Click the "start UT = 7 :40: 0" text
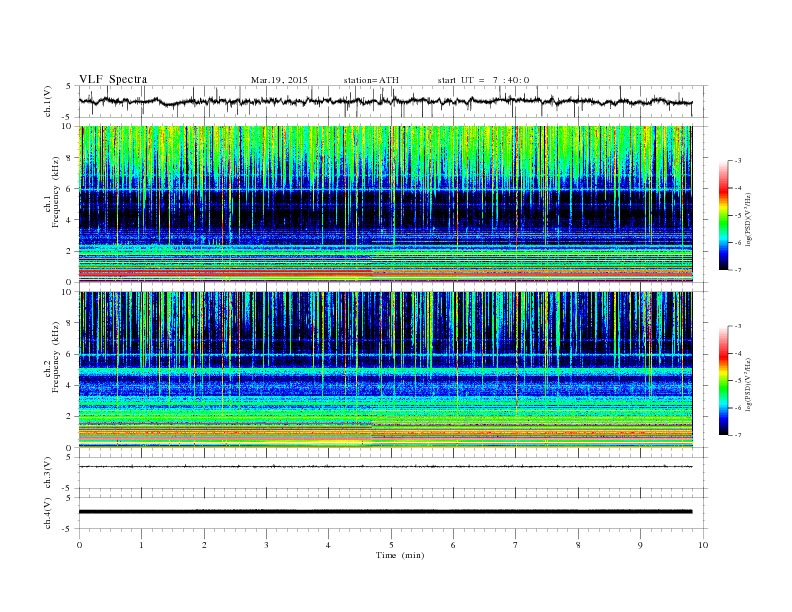Screen dimensions: 792x612 [483, 80]
